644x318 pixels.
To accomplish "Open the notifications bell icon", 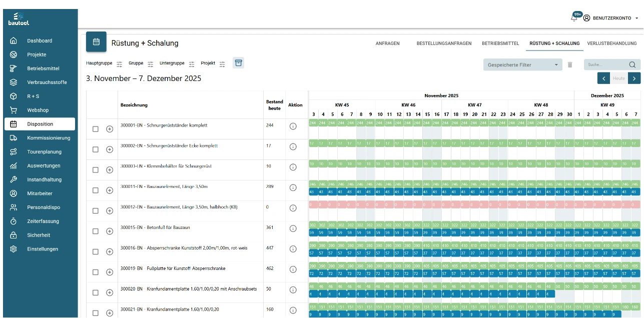I will pyautogui.click(x=574, y=18).
